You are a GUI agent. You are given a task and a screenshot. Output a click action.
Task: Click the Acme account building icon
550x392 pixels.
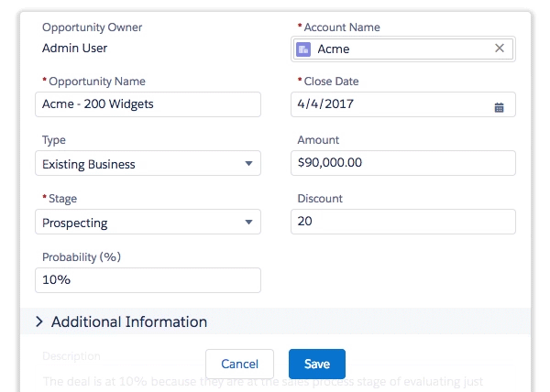tap(303, 49)
